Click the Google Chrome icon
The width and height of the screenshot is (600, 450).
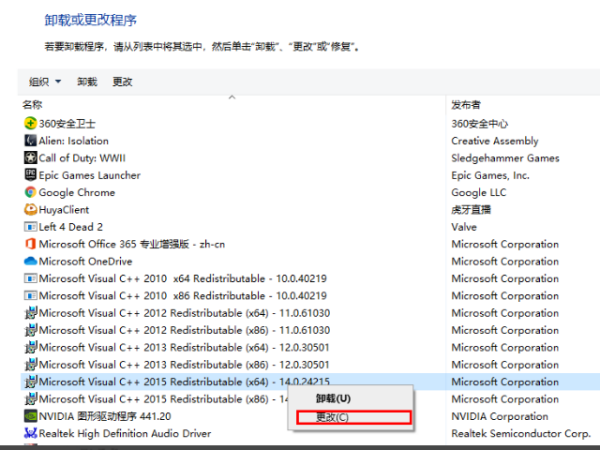pyautogui.click(x=30, y=192)
